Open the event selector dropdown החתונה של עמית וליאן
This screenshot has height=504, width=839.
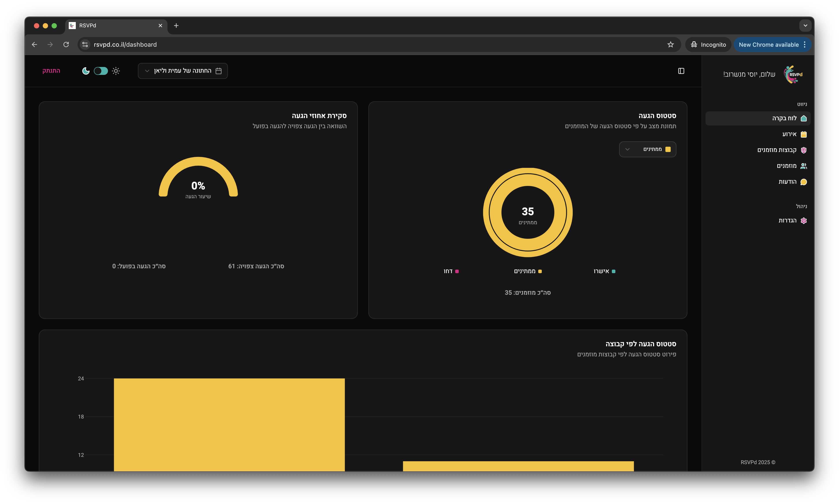183,71
